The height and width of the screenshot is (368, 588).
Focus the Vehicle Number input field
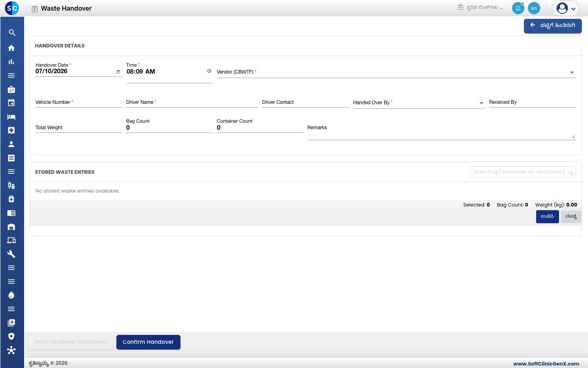tap(78, 102)
